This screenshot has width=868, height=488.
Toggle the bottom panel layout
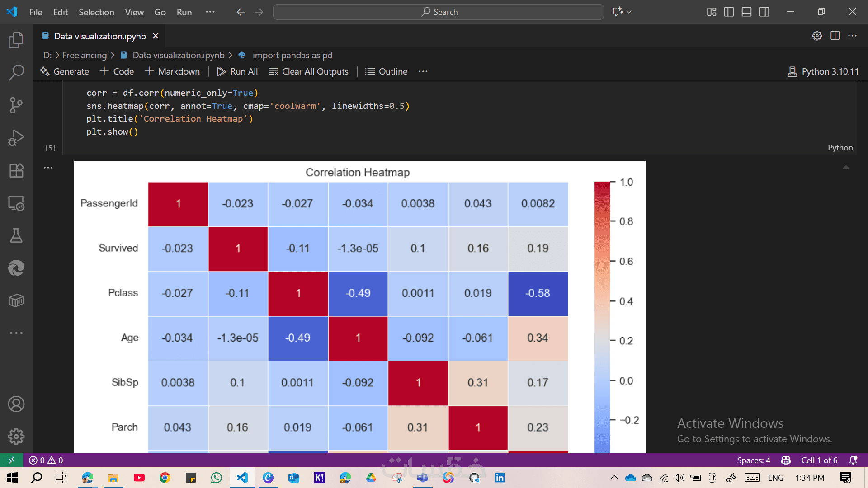click(x=746, y=12)
